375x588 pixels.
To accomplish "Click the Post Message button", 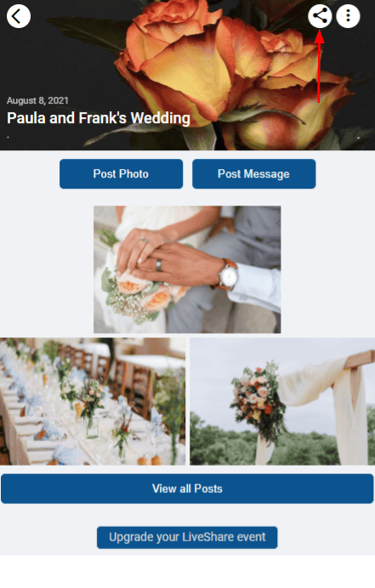I will point(253,173).
